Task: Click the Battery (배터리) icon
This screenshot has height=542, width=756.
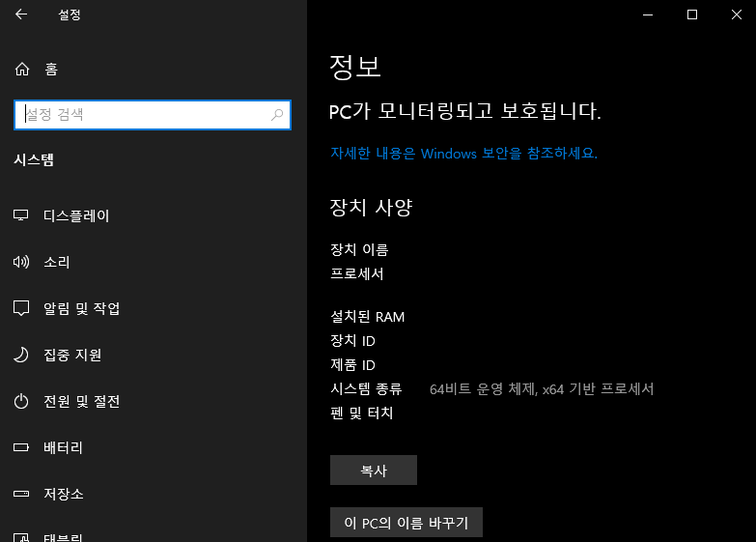Action: [x=20, y=447]
